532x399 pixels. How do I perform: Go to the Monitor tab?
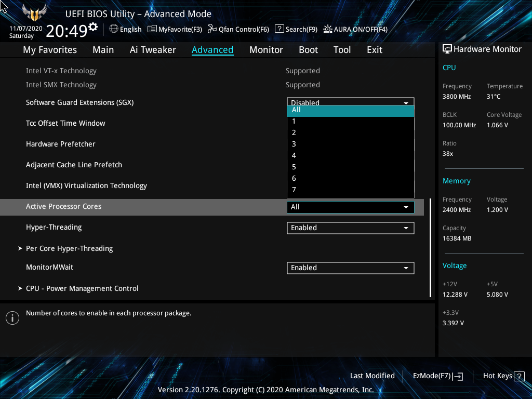[266, 50]
